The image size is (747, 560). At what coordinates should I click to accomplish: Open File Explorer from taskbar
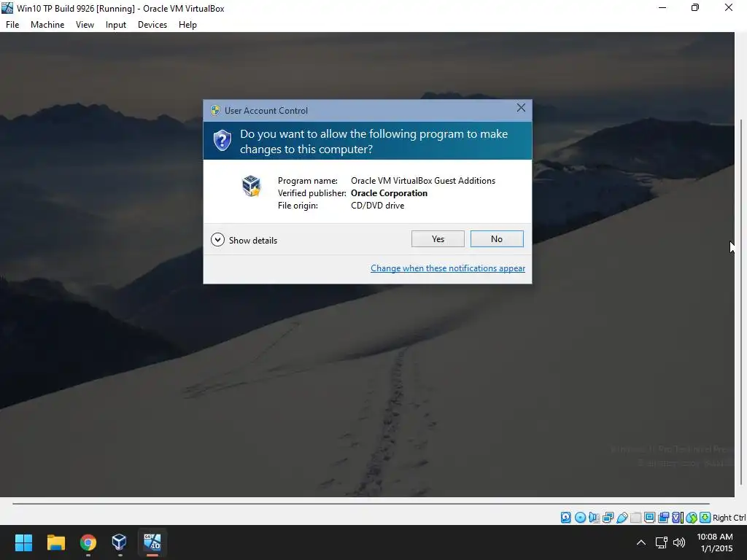tap(55, 542)
